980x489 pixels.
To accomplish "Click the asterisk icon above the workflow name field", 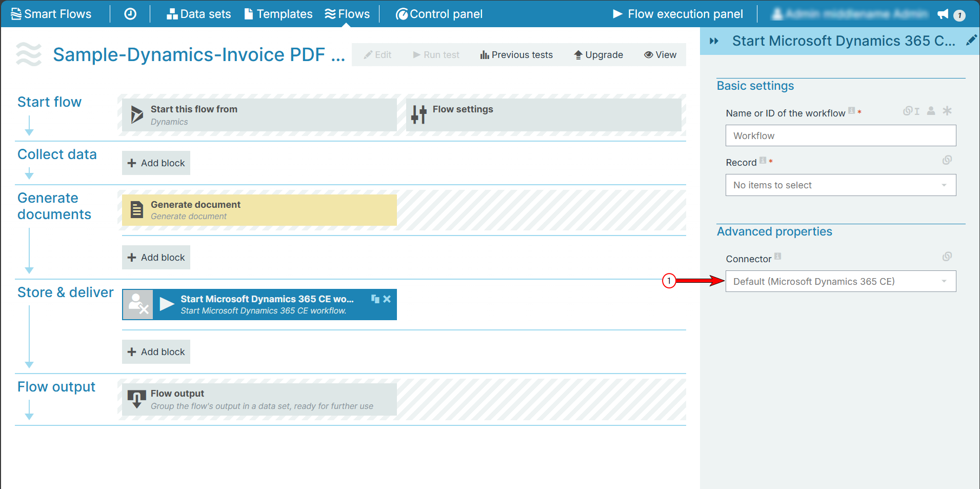I will [947, 110].
